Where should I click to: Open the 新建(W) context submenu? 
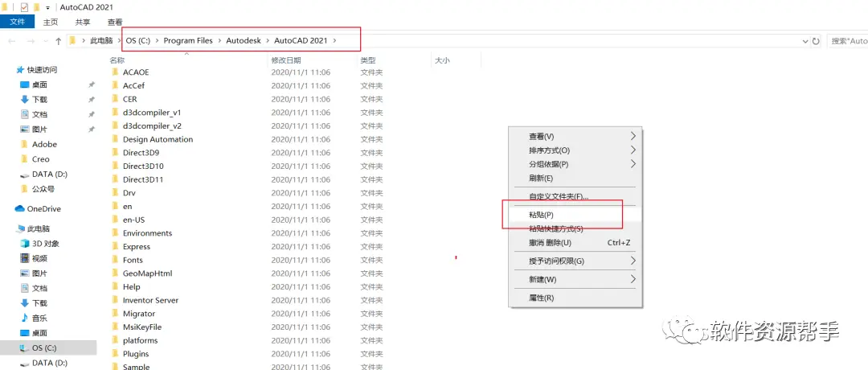(575, 279)
